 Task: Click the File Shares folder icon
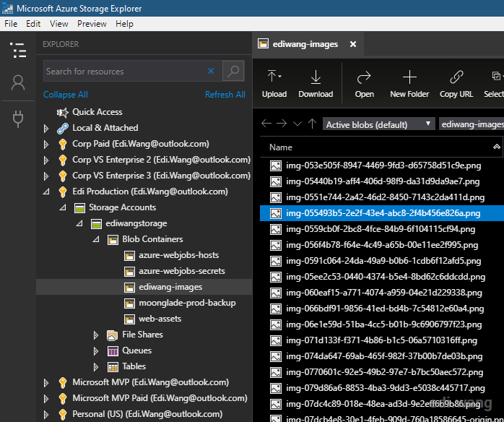[112, 335]
